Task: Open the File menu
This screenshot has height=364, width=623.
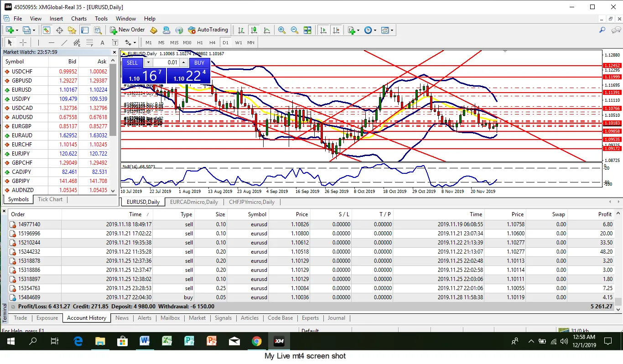Action: (18, 19)
